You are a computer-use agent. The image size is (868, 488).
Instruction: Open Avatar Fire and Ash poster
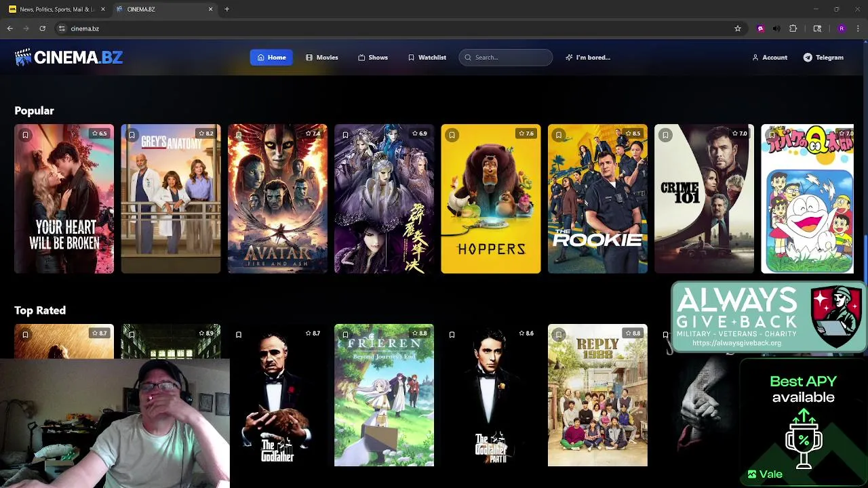click(x=277, y=199)
